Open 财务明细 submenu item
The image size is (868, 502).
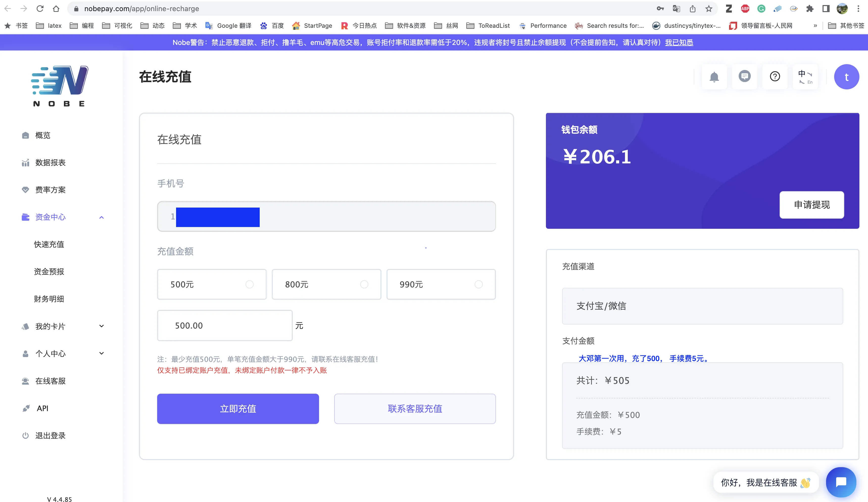tap(49, 299)
